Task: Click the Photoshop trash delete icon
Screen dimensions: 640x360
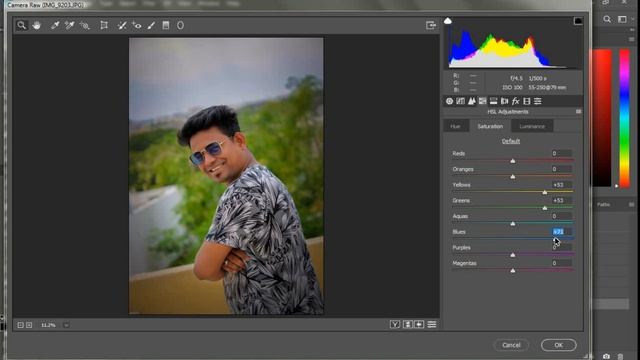Action: (x=620, y=356)
